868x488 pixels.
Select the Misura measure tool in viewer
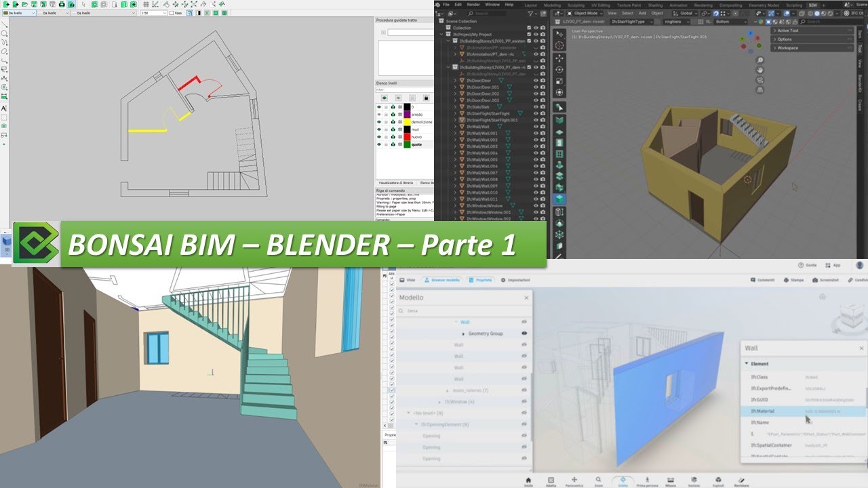(x=671, y=483)
